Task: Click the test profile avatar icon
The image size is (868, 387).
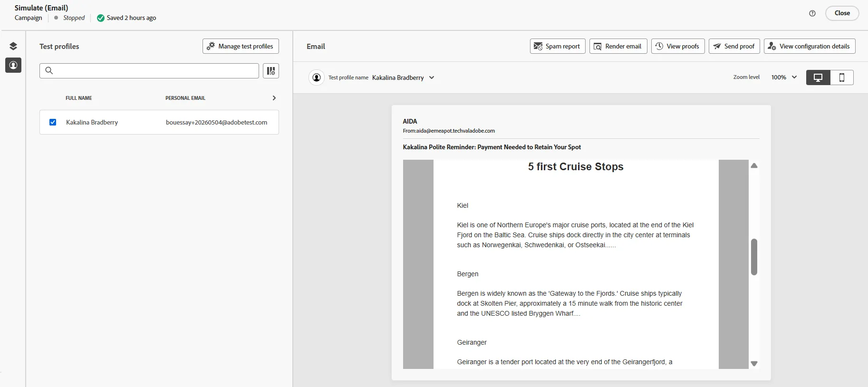Action: (317, 77)
